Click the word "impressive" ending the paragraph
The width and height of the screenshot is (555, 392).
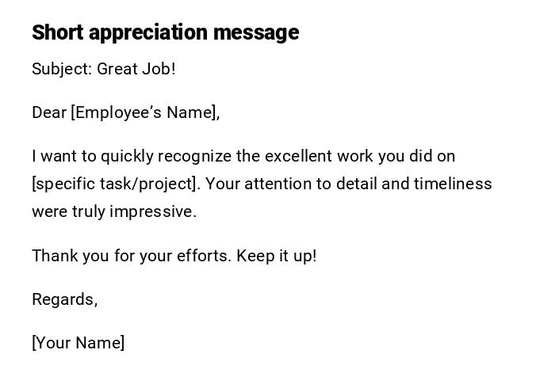click(152, 211)
